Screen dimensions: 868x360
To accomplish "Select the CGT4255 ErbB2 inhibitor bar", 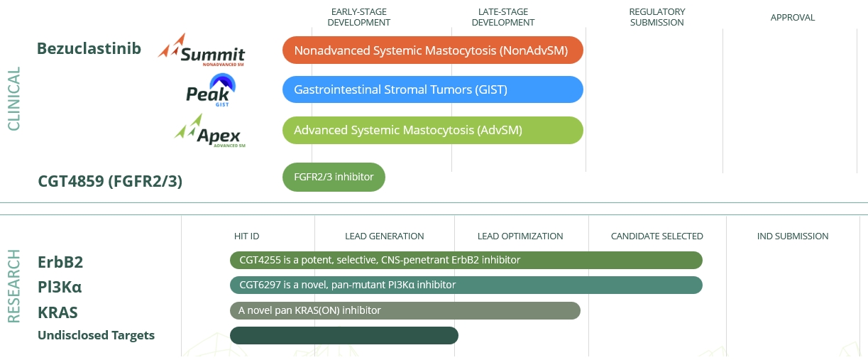I will tap(466, 261).
